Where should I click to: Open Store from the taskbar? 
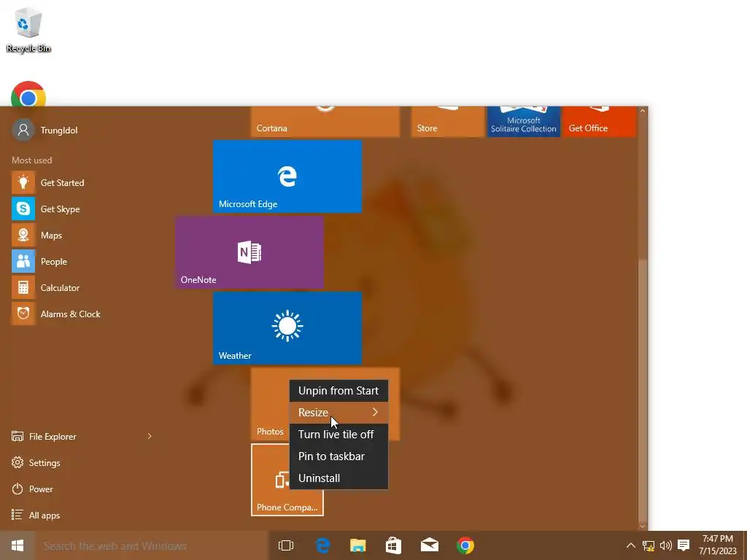[393, 545]
